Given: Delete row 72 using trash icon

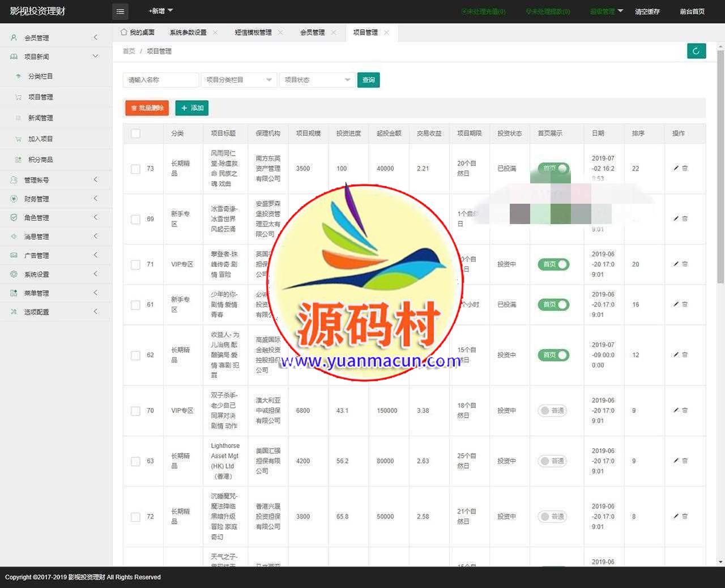Looking at the screenshot, I should (x=685, y=516).
